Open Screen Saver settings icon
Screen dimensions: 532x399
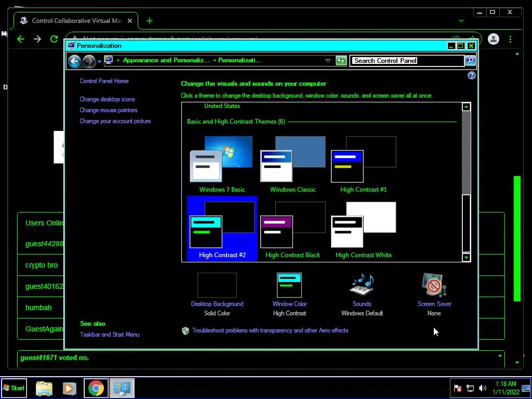coord(434,285)
